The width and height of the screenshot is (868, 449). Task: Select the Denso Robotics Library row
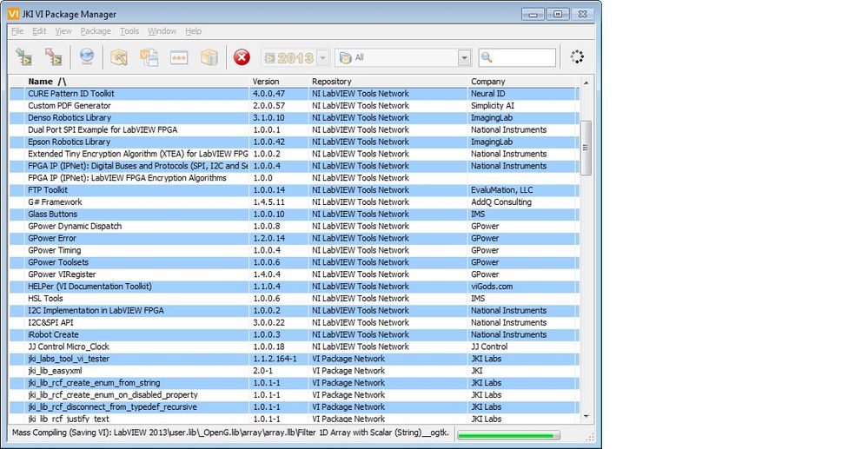pos(294,118)
